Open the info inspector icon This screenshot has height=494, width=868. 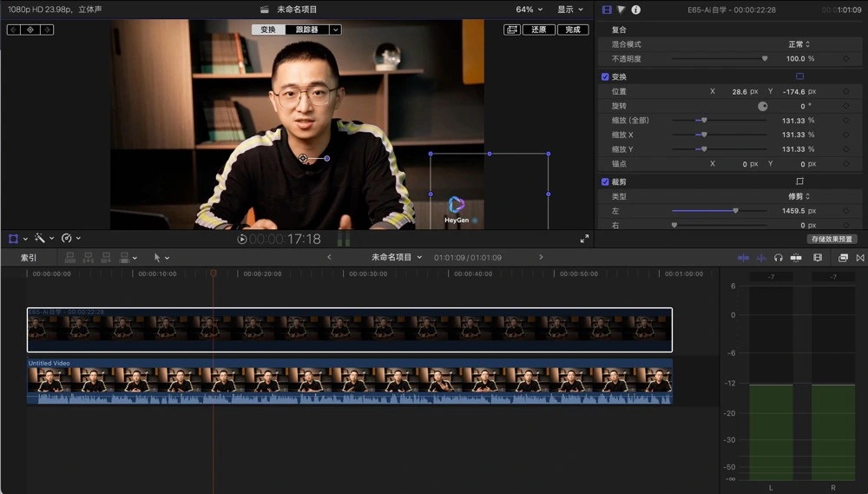636,10
